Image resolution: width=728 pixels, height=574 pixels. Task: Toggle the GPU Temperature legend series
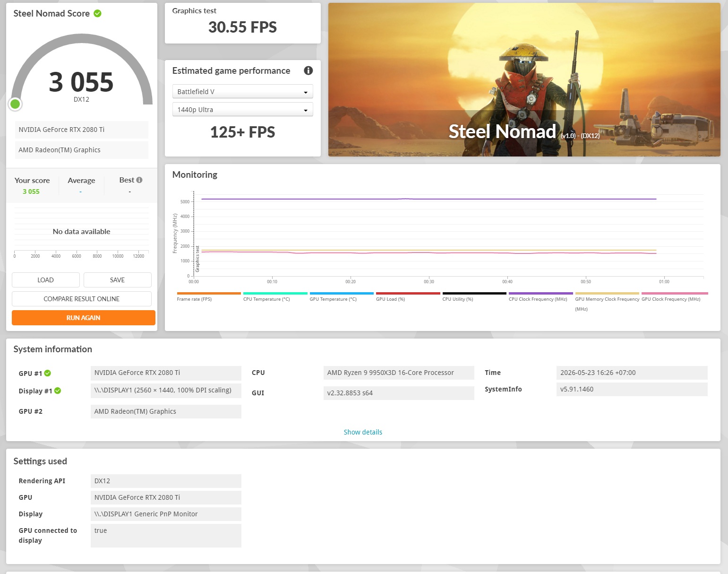[341, 297]
